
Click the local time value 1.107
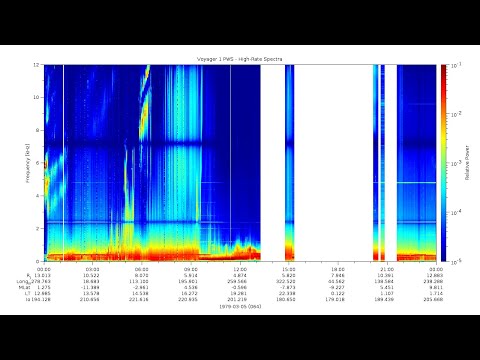coord(387,293)
